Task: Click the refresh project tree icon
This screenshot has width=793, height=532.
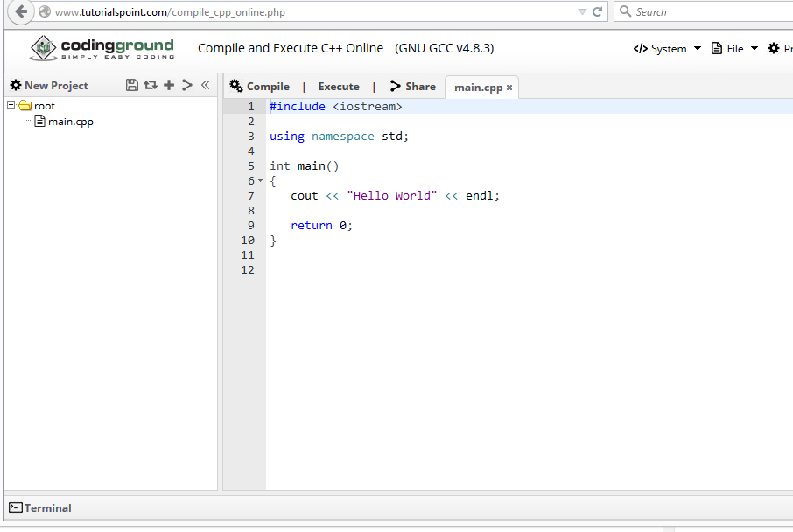Action: pyautogui.click(x=150, y=85)
